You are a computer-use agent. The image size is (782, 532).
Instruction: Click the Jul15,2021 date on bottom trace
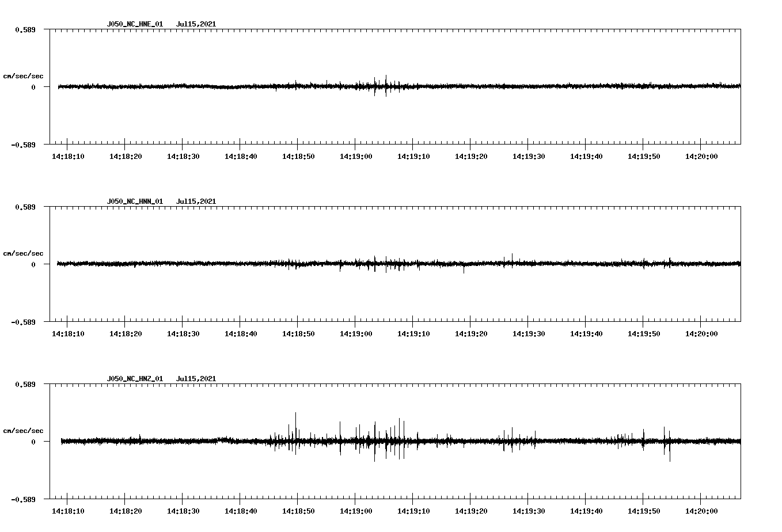[196, 378]
